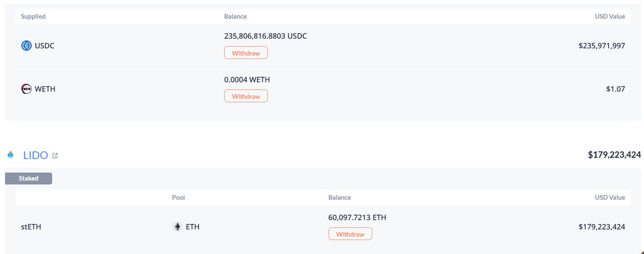Viewport: 644px width, 254px height.
Task: Withdraw staked ETH from Lido
Action: pyautogui.click(x=350, y=234)
